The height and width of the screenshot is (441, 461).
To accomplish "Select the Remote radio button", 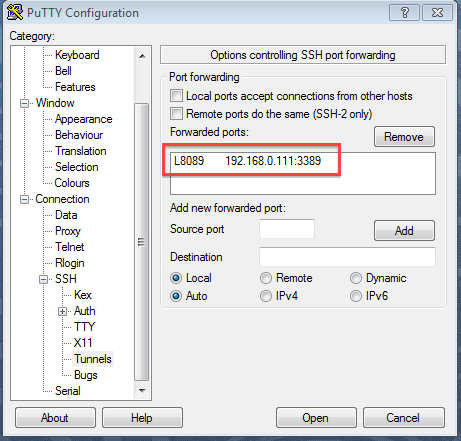I will (x=266, y=278).
